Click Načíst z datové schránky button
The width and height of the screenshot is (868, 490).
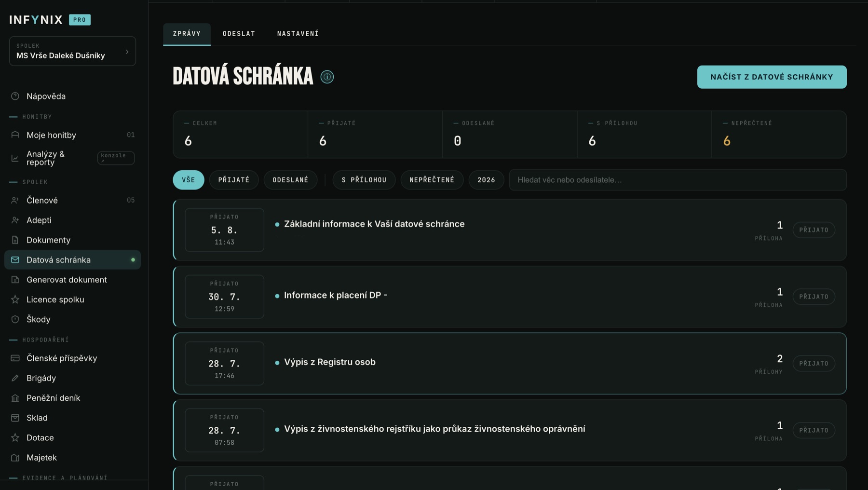pyautogui.click(x=772, y=77)
